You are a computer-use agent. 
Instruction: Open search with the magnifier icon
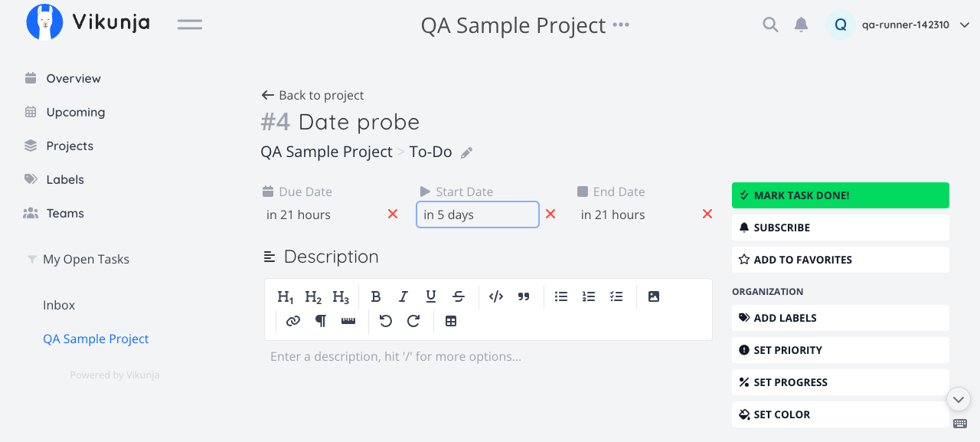(770, 25)
